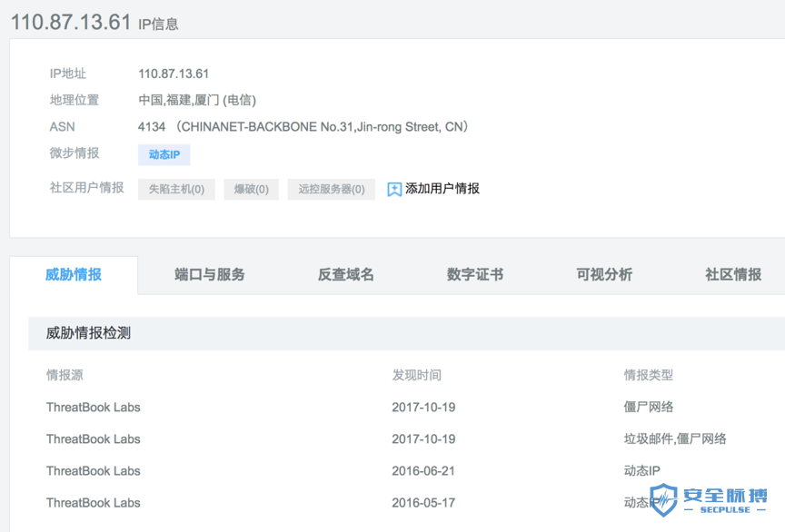The height and width of the screenshot is (532, 785).
Task: Click the add user intelligence bookmark icon
Action: point(394,189)
